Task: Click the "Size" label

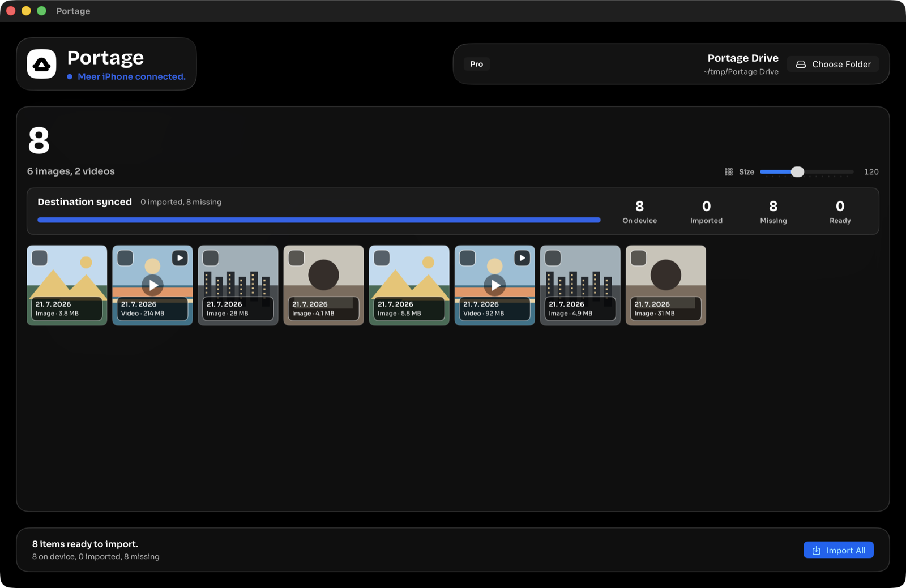Action: pyautogui.click(x=746, y=172)
